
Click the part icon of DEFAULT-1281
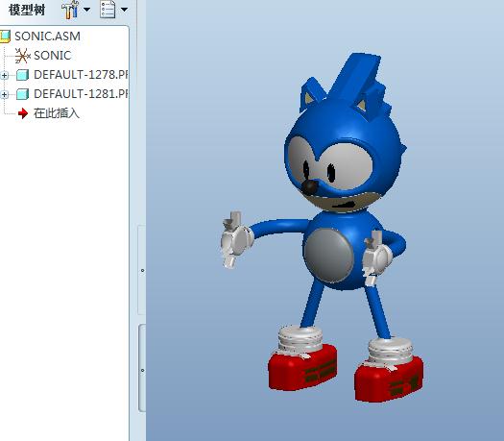[22, 94]
